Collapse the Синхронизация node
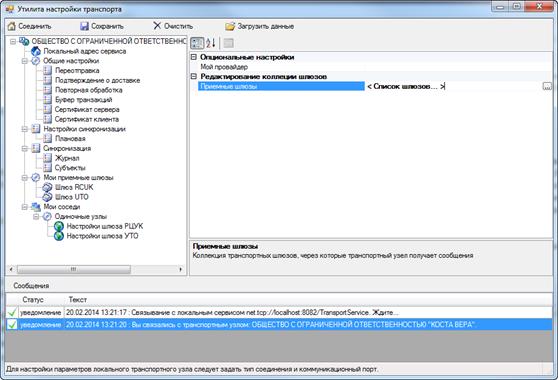The height and width of the screenshot is (380, 558). pos(25,148)
